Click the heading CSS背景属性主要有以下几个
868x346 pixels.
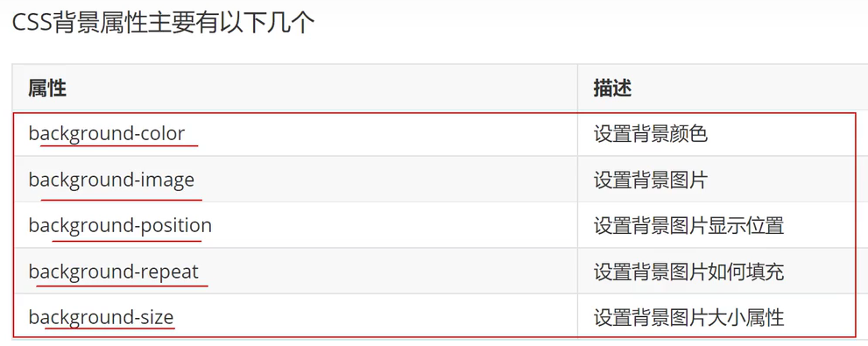click(x=163, y=24)
